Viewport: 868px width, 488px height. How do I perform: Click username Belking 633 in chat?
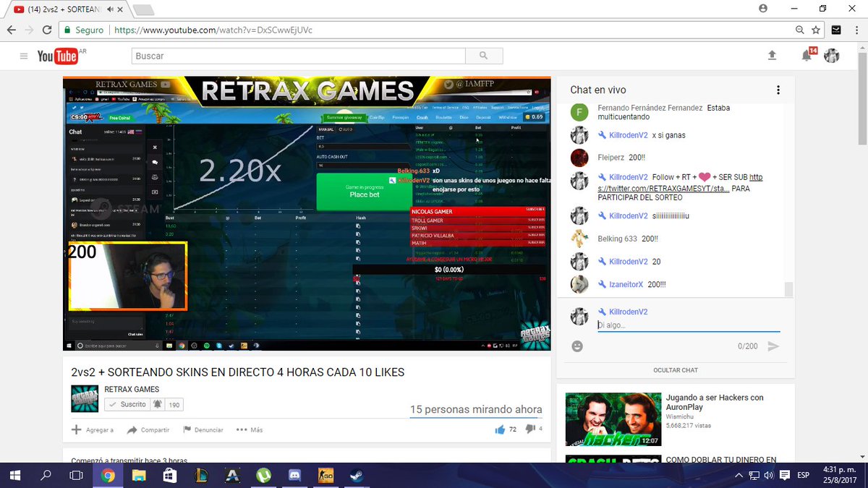617,239
